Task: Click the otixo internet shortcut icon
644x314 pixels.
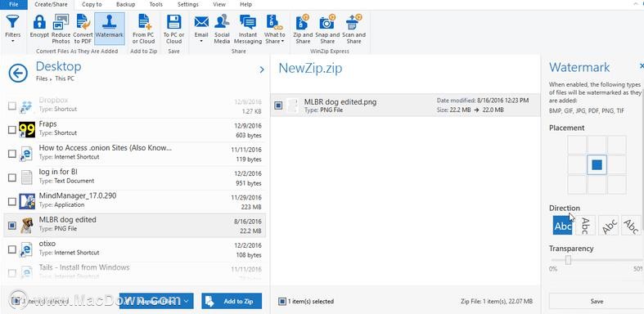Action: pos(27,249)
